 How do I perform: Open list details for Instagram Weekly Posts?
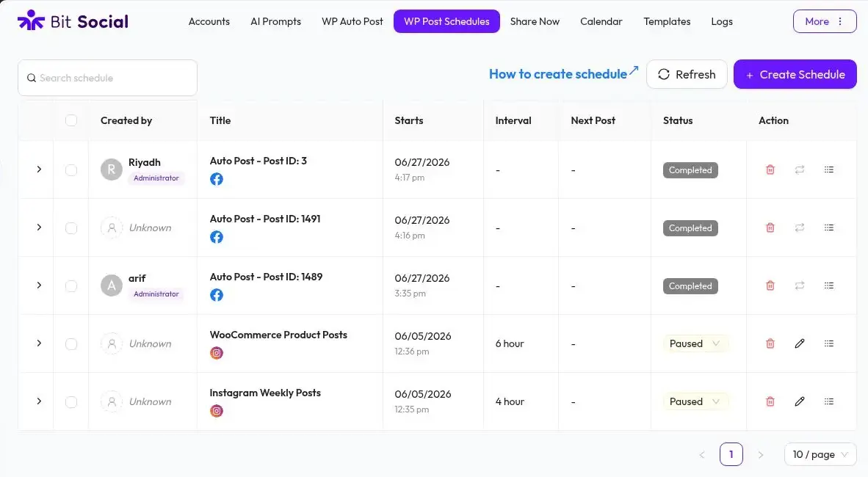(x=828, y=401)
